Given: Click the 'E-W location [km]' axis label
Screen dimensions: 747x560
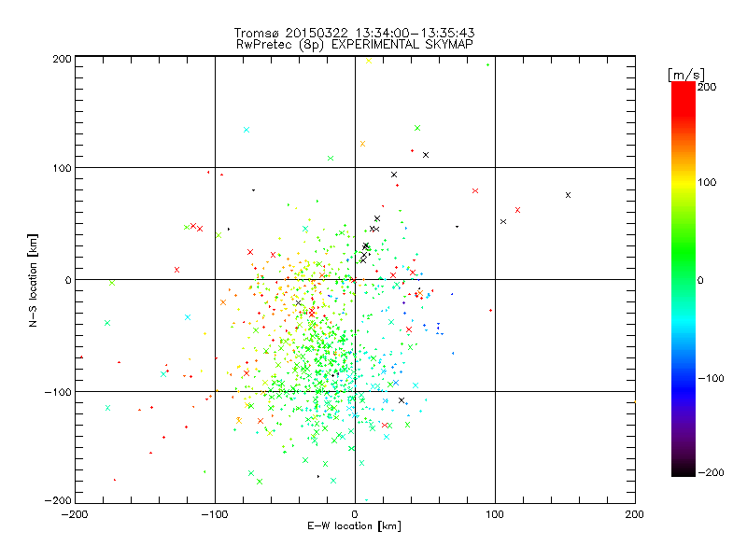Looking at the screenshot, I should coord(354,526).
